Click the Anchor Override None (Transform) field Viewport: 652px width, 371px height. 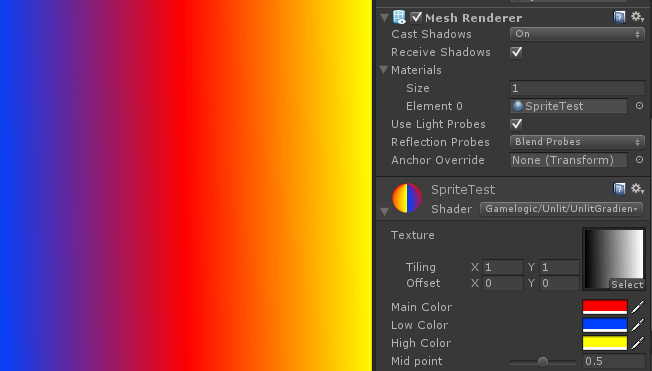[568, 160]
